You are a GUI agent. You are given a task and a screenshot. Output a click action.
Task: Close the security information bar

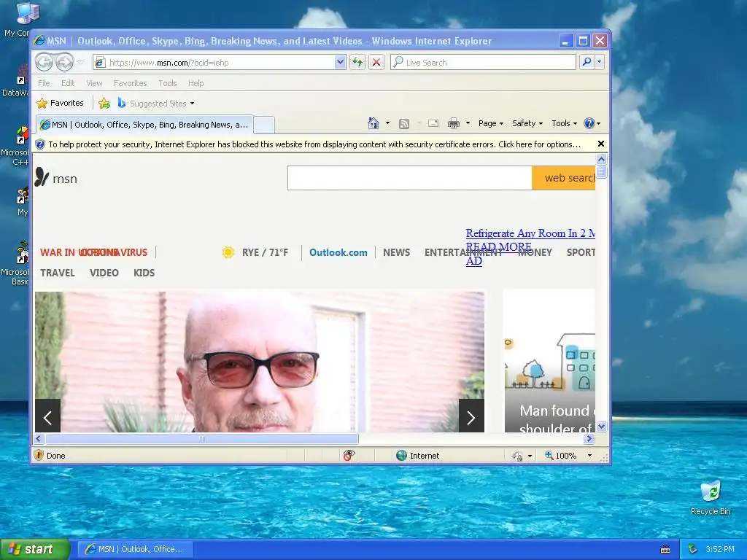click(x=601, y=144)
